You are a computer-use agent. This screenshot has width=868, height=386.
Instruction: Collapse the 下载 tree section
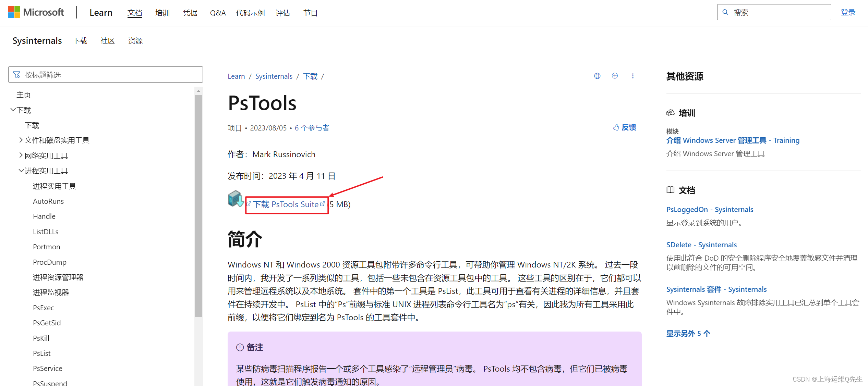click(13, 110)
